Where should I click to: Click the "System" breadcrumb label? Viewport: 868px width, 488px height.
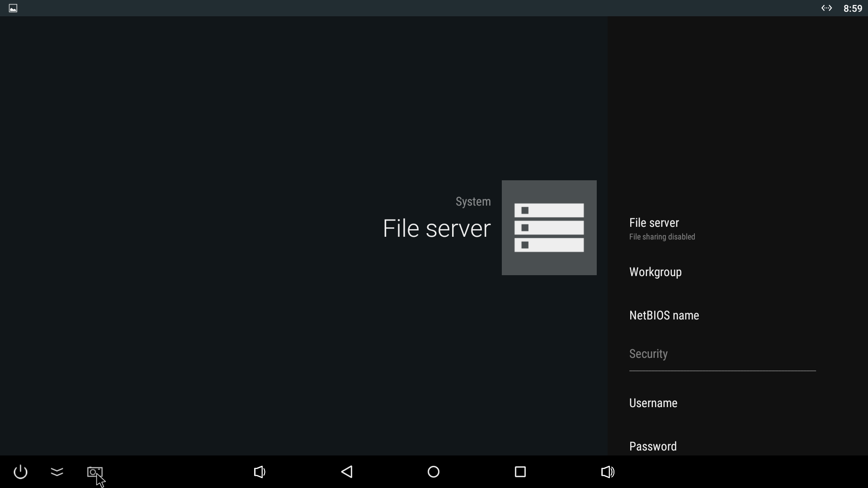[473, 202]
